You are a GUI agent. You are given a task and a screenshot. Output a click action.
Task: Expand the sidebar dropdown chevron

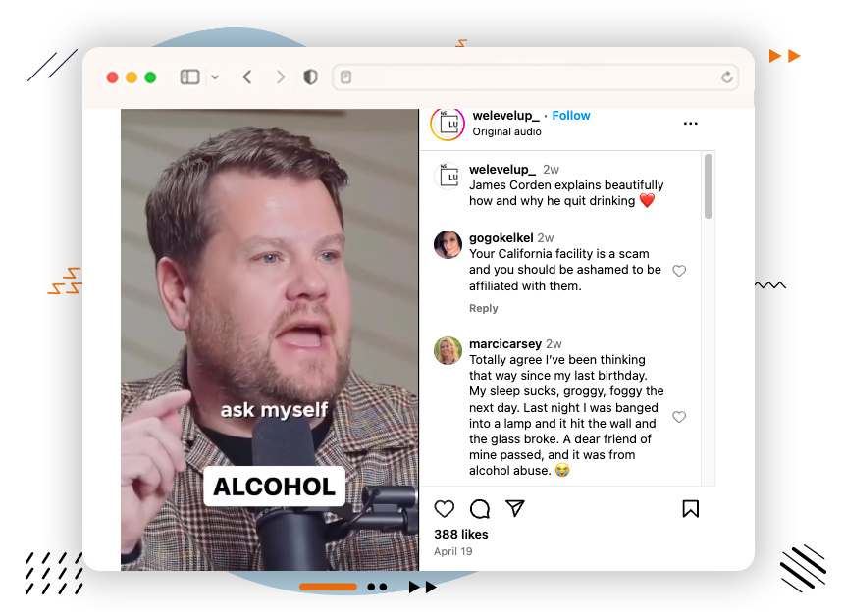coord(215,77)
